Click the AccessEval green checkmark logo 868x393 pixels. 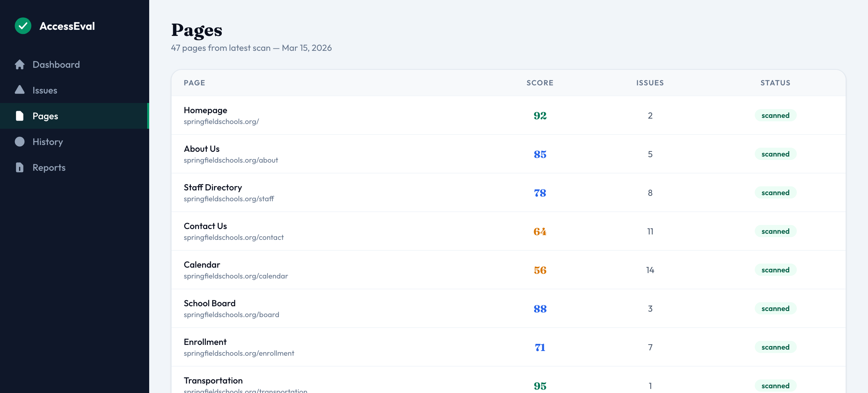point(22,25)
